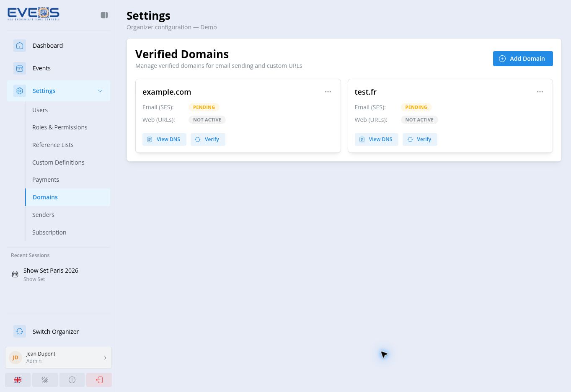This screenshot has height=392, width=571.
Task: Open the Payments settings
Action: (x=68, y=180)
